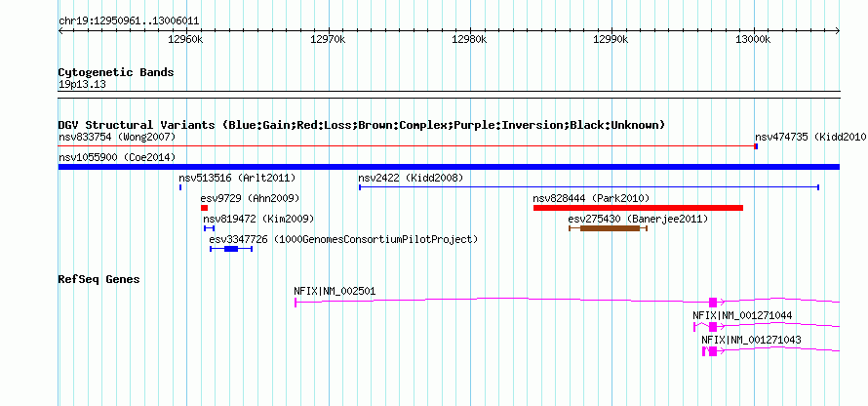Click the nsv2422 blue variant line
The height and width of the screenshot is (406, 868).
589,187
